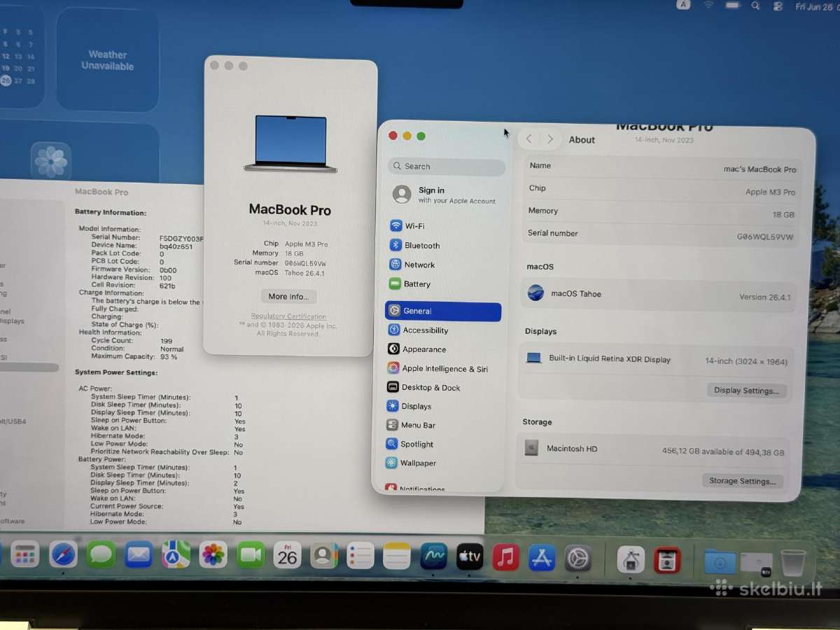The width and height of the screenshot is (840, 630).
Task: Open Launchpad apps grid in the Dock
Action: (x=24, y=556)
